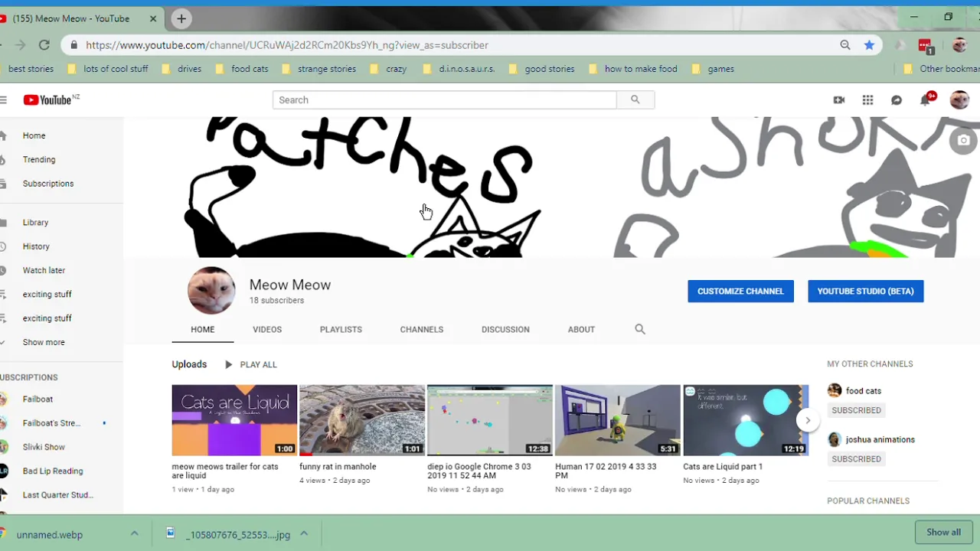Expand Show more in sidebar

pyautogui.click(x=44, y=342)
